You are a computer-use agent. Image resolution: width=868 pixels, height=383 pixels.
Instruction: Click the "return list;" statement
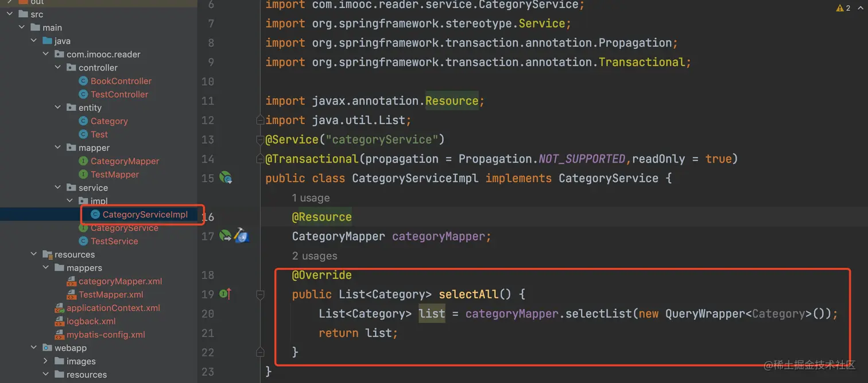coord(358,333)
